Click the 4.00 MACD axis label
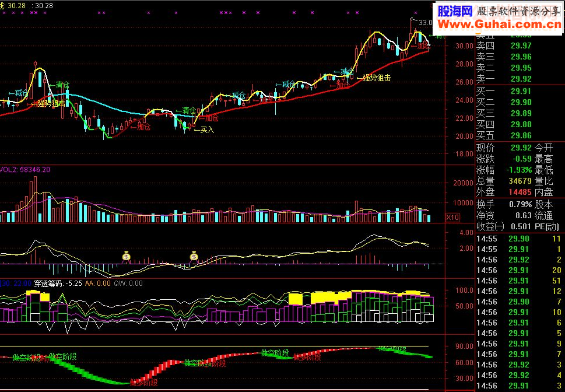Viewport: 565px width, 392px height. click(466, 233)
